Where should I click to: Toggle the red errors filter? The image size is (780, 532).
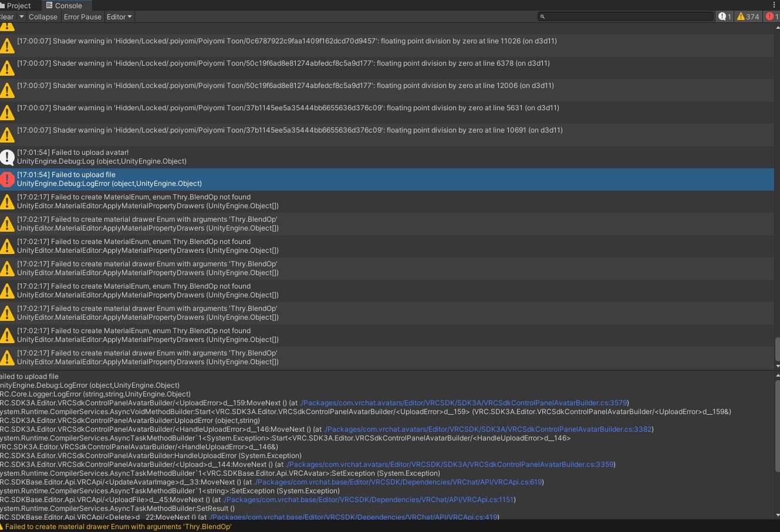772,17
